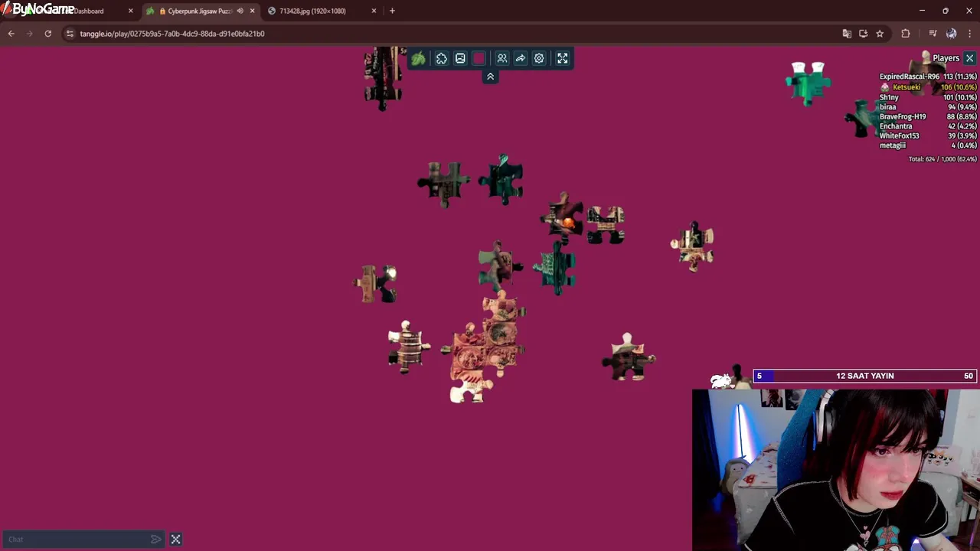Show the puzzle preview image
This screenshot has height=551, width=980.
tap(460, 58)
